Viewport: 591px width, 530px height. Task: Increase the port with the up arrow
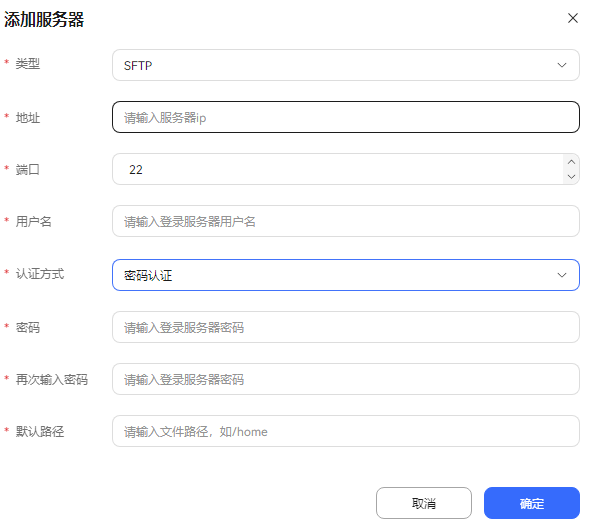[571, 162]
